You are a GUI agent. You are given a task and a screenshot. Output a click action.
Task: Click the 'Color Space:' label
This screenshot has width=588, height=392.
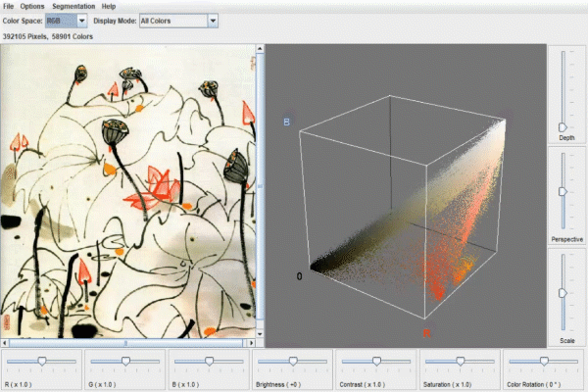coord(23,21)
